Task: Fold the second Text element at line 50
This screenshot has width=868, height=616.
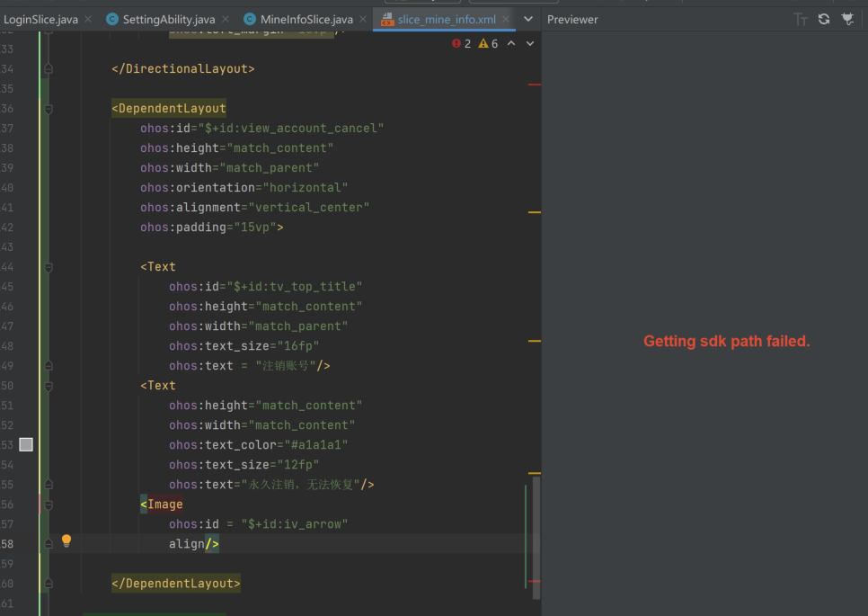Action: point(49,386)
